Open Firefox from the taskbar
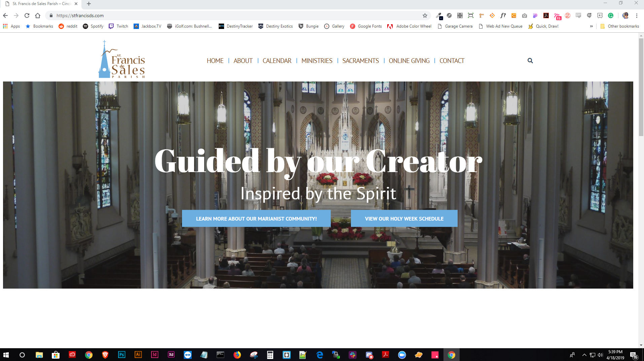This screenshot has width=644, height=361. pyautogui.click(x=237, y=355)
